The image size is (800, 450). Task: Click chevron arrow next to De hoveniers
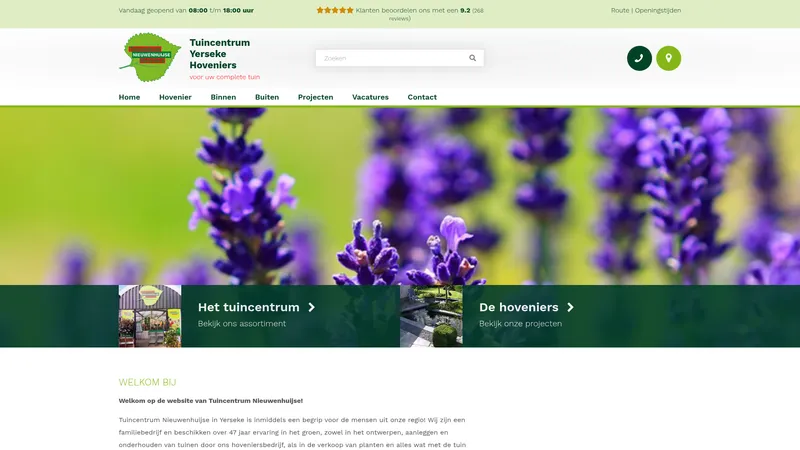click(x=570, y=307)
